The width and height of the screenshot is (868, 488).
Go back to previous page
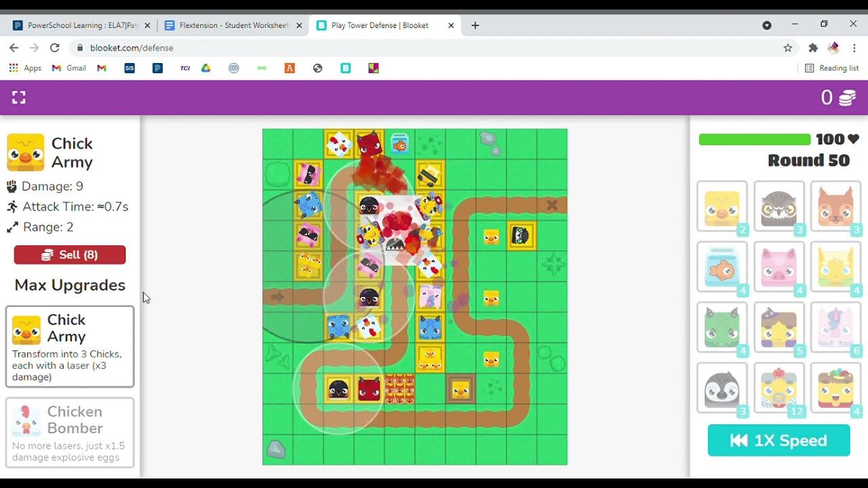(14, 47)
